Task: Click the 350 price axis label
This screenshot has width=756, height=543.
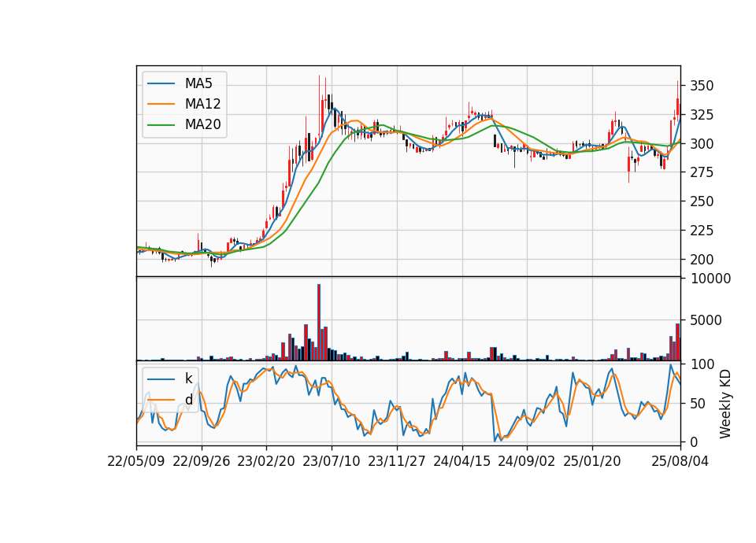Action: point(702,86)
